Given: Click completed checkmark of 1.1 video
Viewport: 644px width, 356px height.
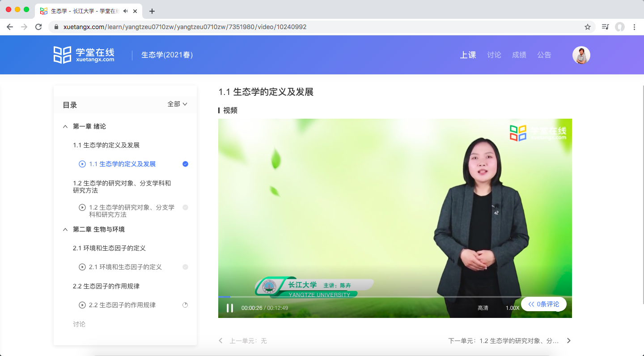Looking at the screenshot, I should click(185, 164).
